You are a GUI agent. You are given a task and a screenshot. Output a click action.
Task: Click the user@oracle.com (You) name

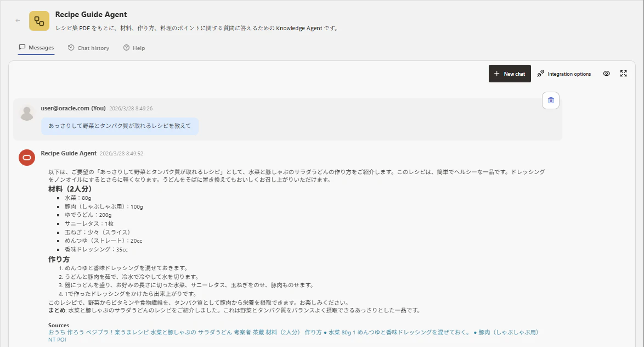(73, 108)
